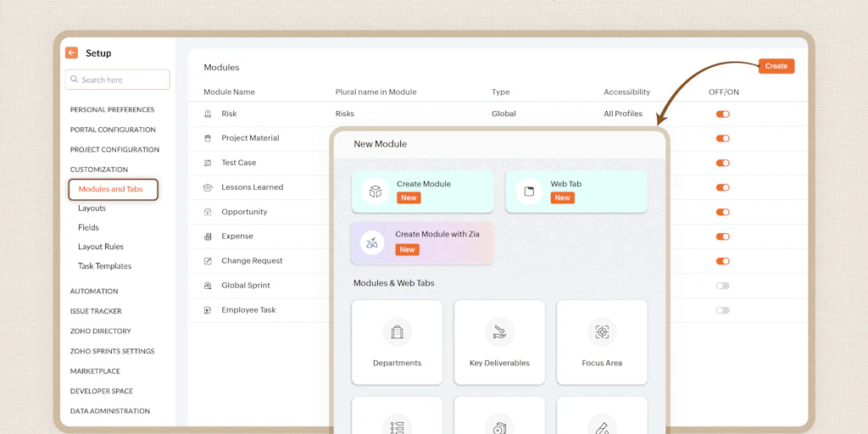Expand the Personal Preferences section
Screen dimensions: 868x434
pos(113,109)
